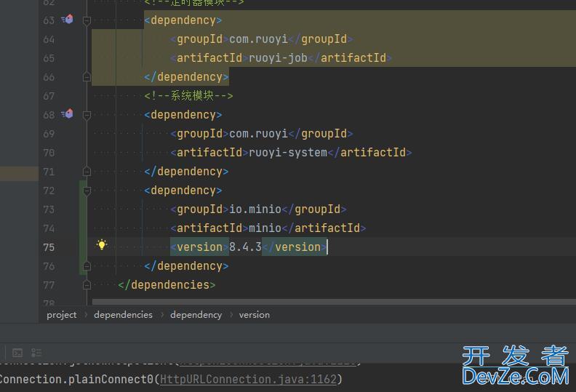This screenshot has height=392, width=576.
Task: Click line number 75 in the gutter
Action: pos(49,247)
